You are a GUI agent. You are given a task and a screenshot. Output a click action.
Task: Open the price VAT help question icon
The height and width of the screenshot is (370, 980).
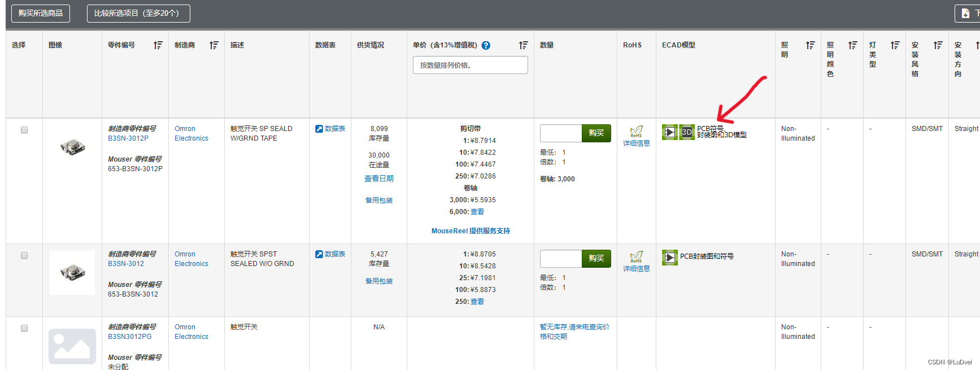click(486, 46)
